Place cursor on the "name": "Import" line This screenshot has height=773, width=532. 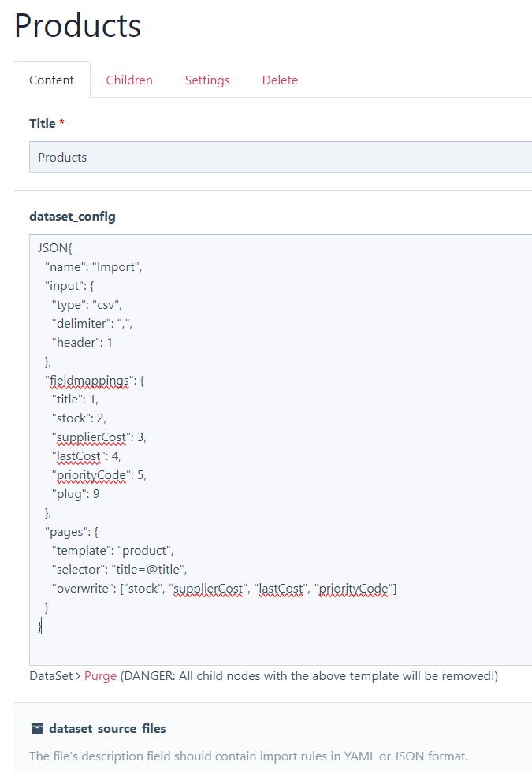coord(93,266)
